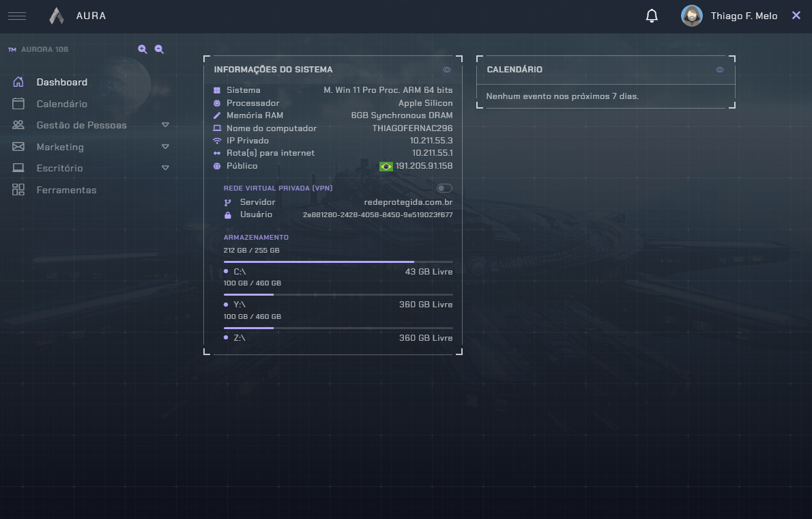Toggle visibility of the Calendário panel
This screenshot has height=519, width=812.
720,70
